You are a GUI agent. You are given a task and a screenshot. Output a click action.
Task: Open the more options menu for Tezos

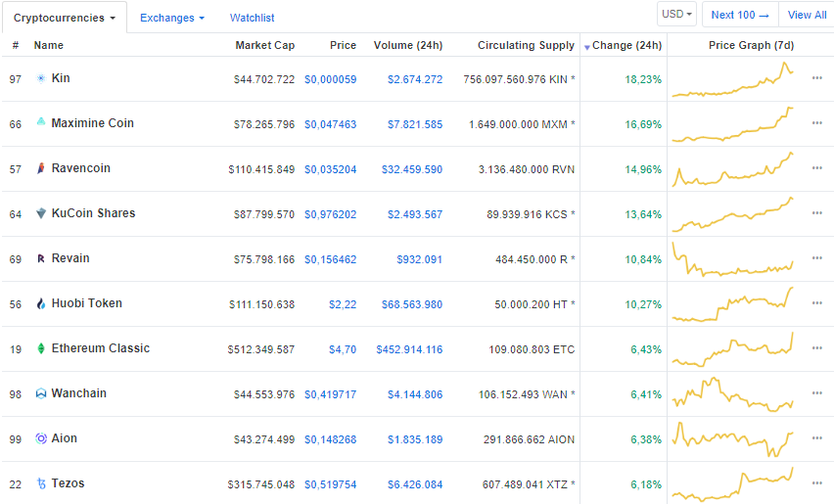point(817,483)
